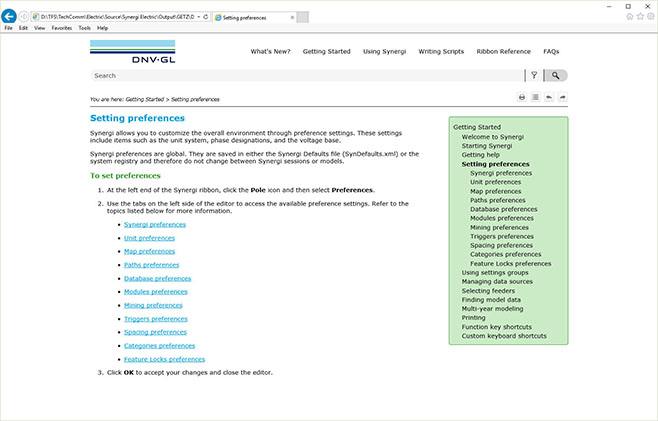This screenshot has height=421, width=658.
Task: Click the Favorites star icon
Action: point(640,16)
